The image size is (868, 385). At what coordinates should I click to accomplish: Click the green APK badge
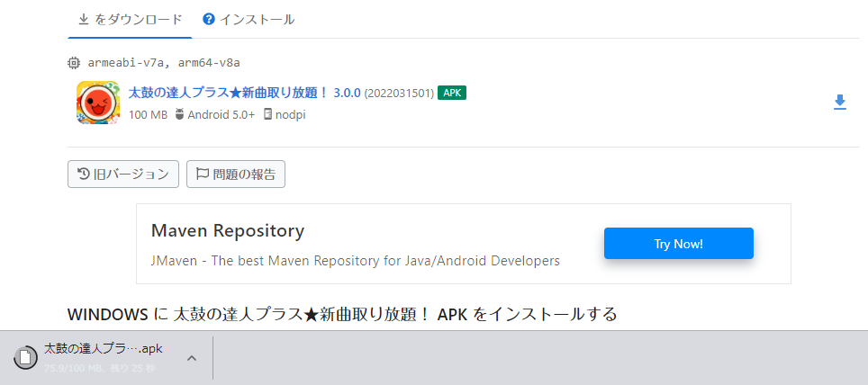coord(452,93)
